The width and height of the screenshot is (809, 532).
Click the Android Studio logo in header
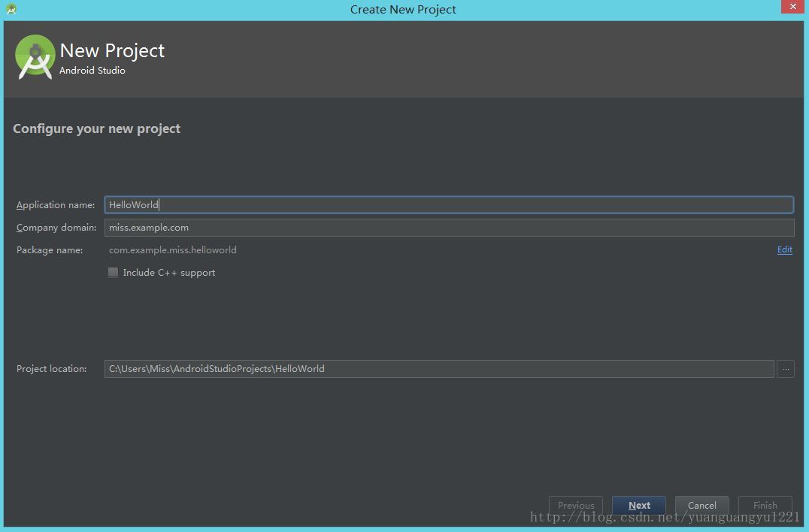click(x=35, y=56)
